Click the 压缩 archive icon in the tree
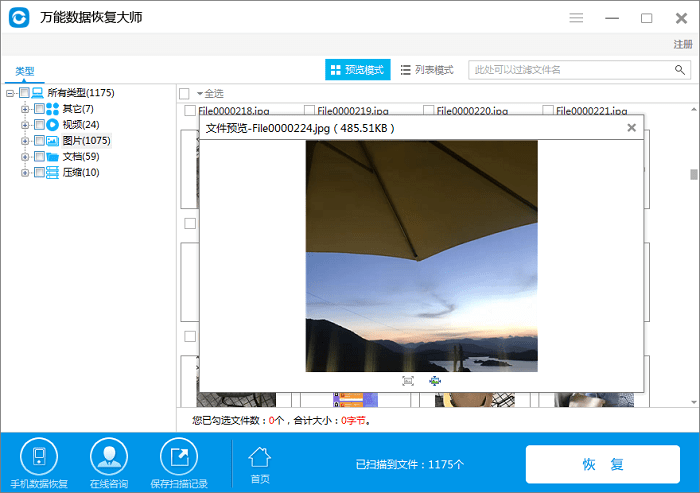The image size is (700, 493). (52, 172)
